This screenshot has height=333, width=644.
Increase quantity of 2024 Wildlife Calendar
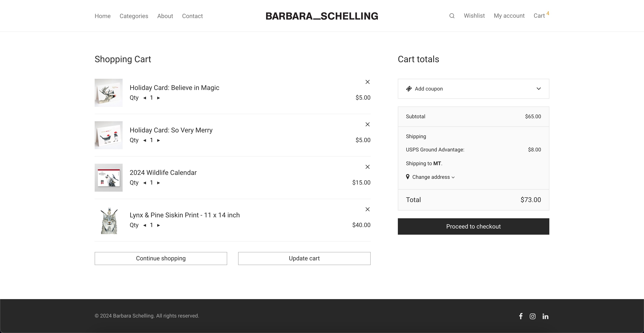[x=159, y=183]
